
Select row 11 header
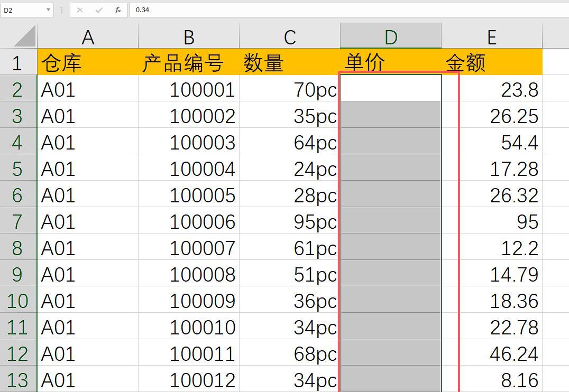(x=18, y=326)
